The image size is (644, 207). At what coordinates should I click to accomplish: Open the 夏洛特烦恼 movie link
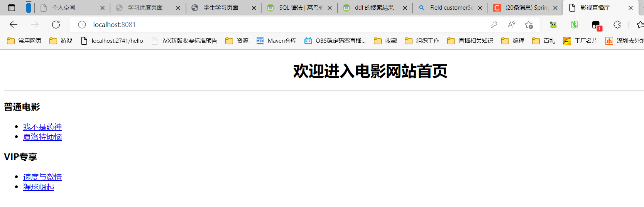click(x=42, y=137)
